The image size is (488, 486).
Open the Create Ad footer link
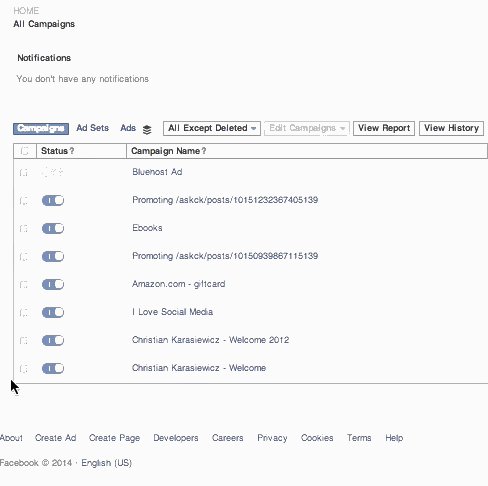[x=56, y=438]
